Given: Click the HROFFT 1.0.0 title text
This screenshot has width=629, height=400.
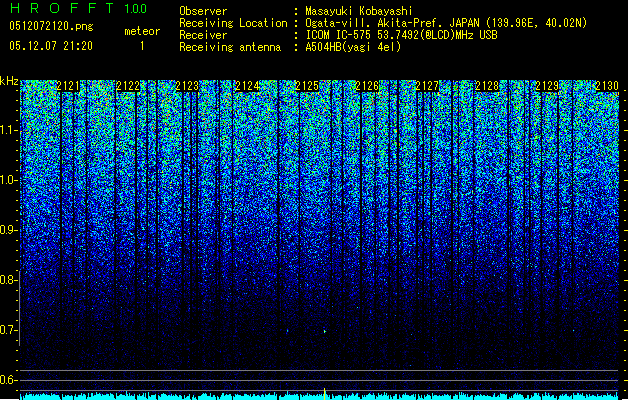Looking at the screenshot, I should click(x=79, y=8).
